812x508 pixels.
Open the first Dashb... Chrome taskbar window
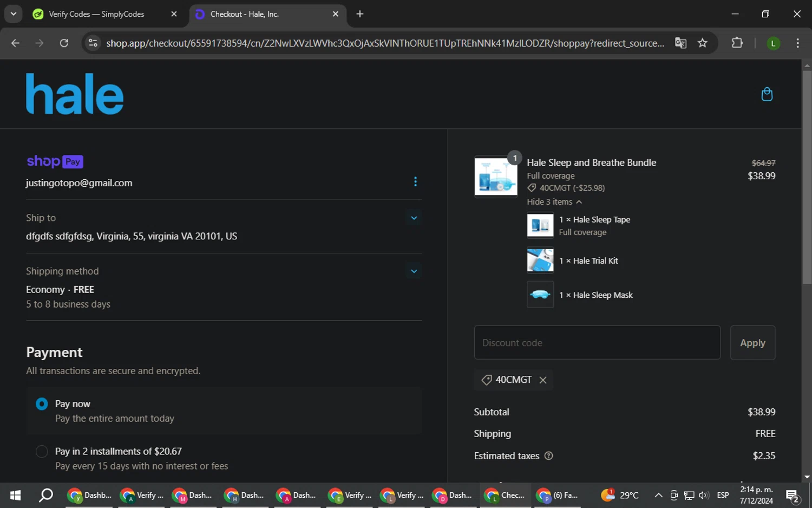point(89,495)
